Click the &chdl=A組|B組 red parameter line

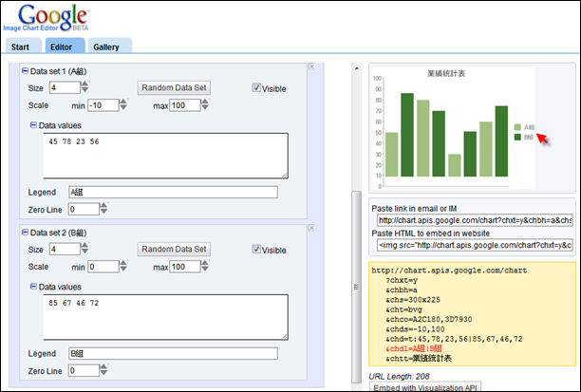pos(414,348)
